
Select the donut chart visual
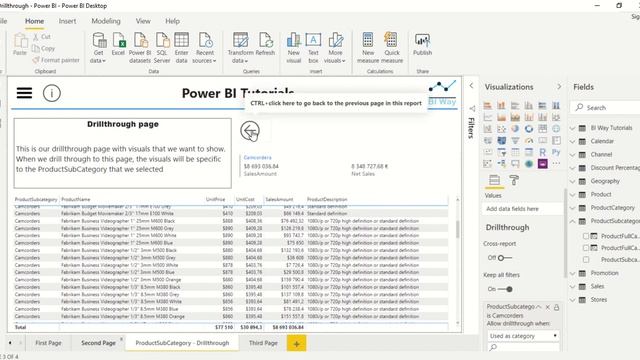tap(529, 129)
